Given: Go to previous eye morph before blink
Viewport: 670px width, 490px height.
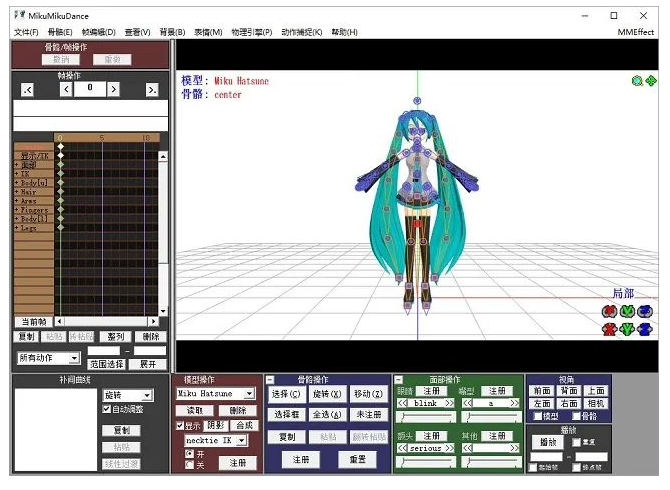Looking at the screenshot, I should coord(402,403).
